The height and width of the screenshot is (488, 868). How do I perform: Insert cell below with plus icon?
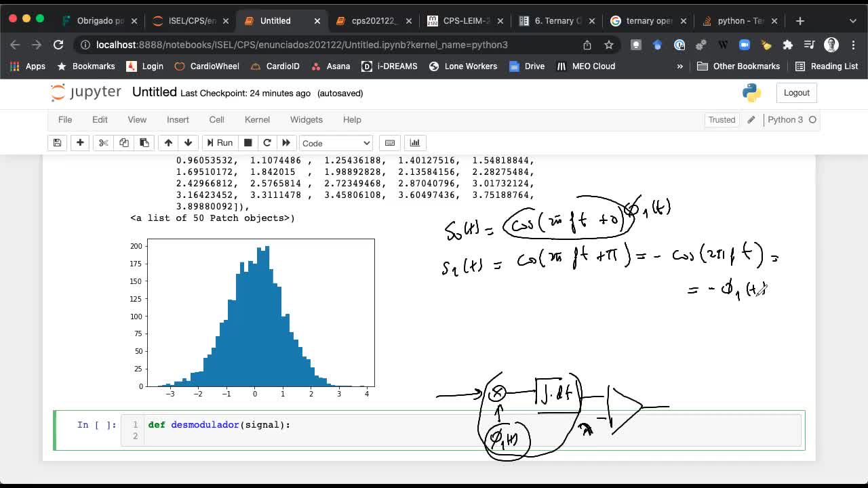[80, 143]
